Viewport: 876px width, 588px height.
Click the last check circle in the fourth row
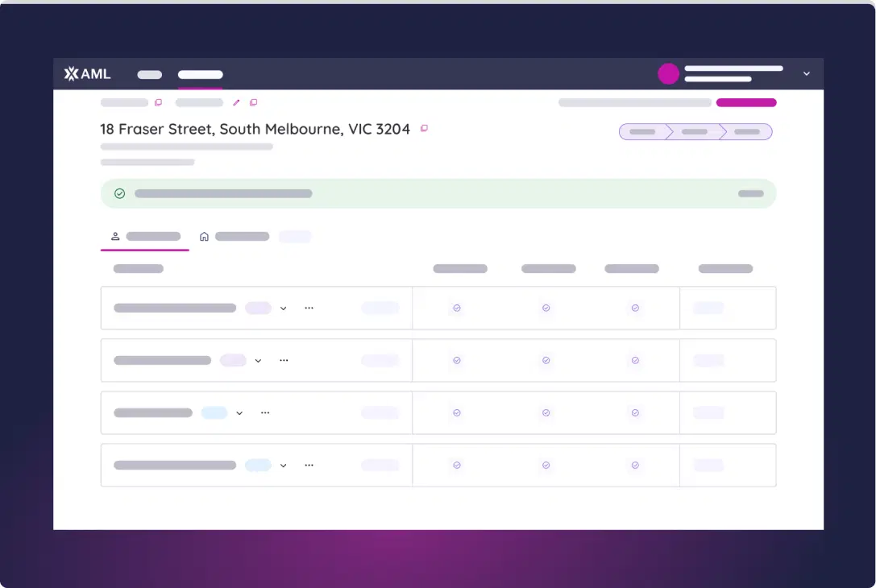point(635,466)
